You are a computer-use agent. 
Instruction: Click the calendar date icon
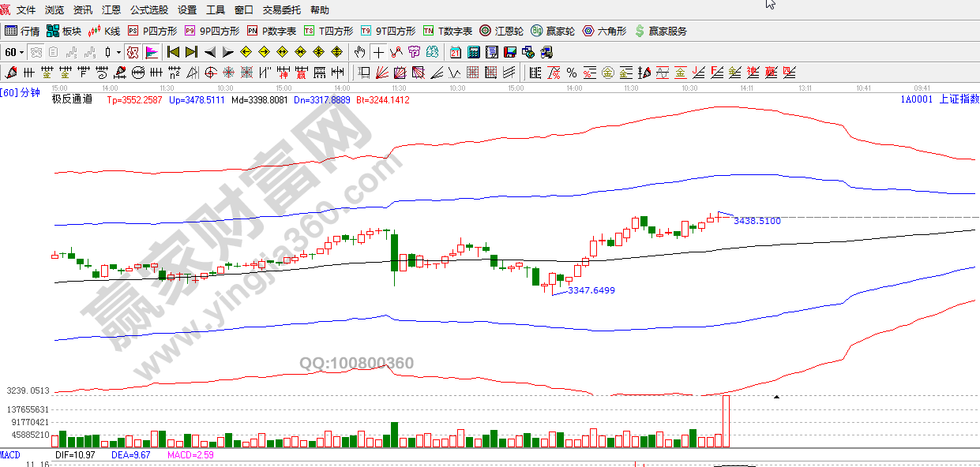pyautogui.click(x=456, y=53)
